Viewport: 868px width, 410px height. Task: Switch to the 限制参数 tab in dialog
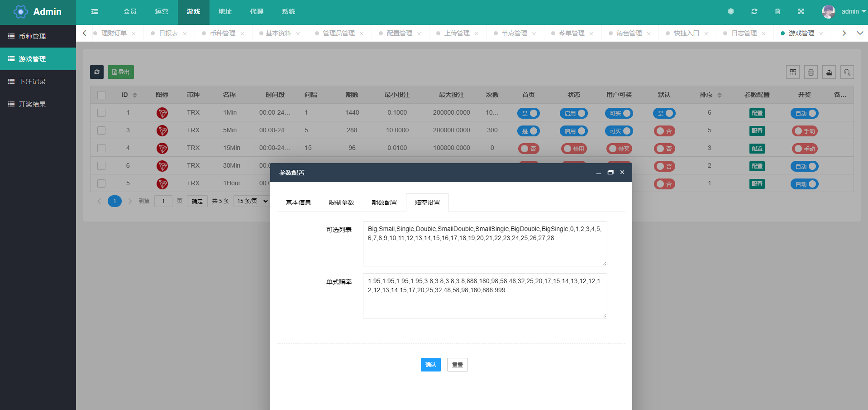(x=341, y=203)
